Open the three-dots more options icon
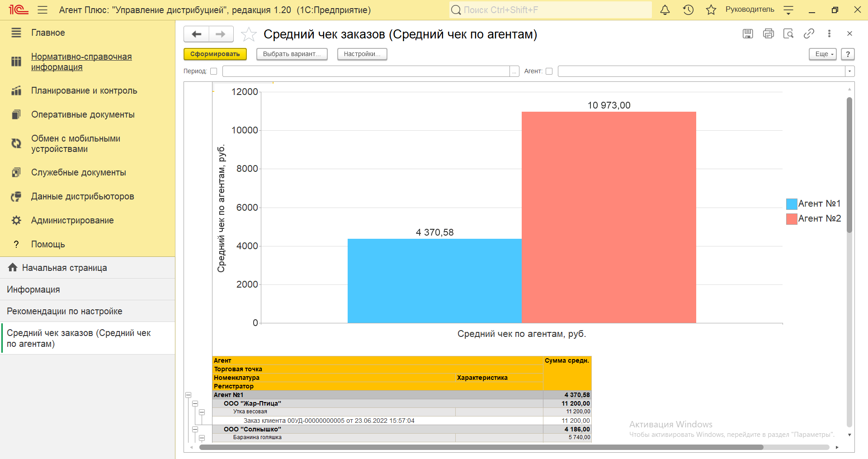This screenshot has height=459, width=868. [829, 33]
